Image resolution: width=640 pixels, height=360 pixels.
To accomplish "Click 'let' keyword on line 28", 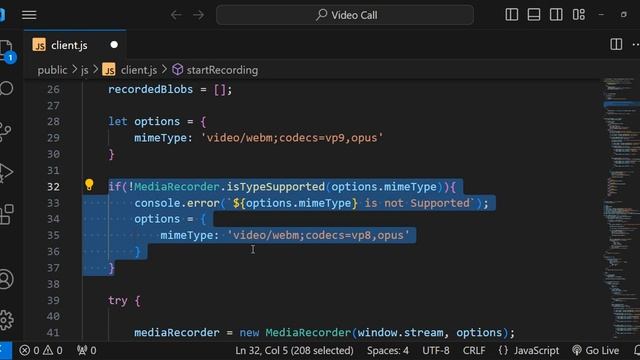I will [118, 122].
